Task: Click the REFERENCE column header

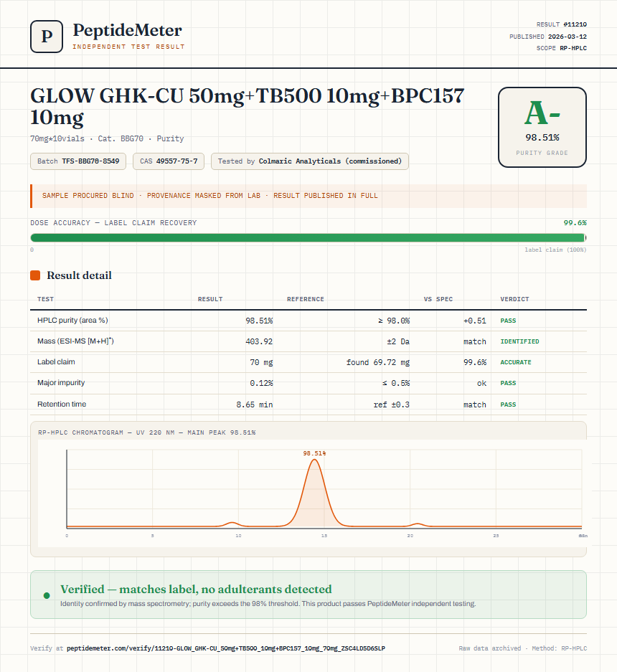Action: [306, 299]
